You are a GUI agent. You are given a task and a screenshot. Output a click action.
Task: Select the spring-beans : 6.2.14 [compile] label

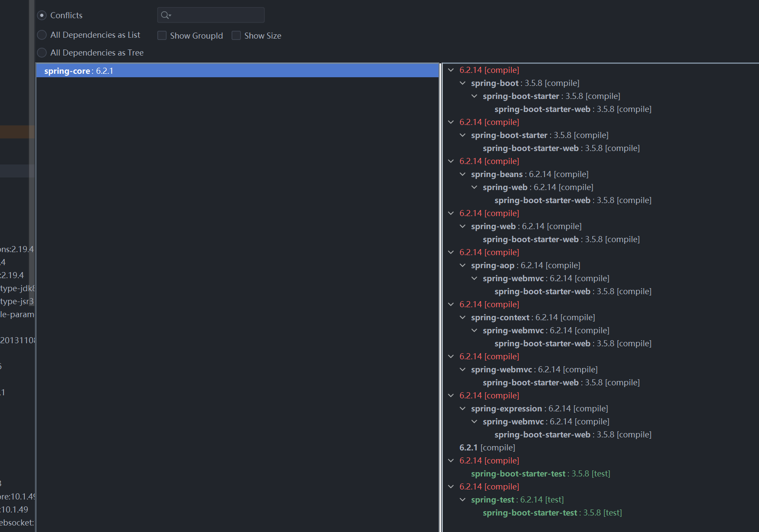(x=530, y=174)
